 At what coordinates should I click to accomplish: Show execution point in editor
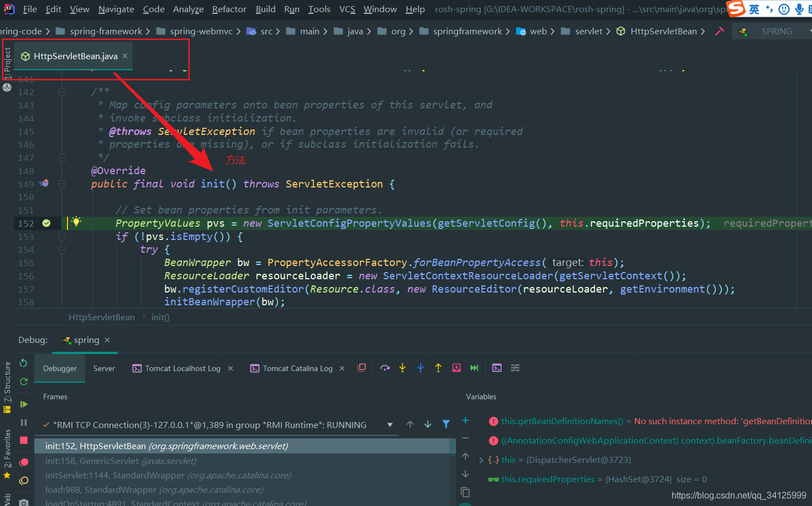tap(362, 368)
